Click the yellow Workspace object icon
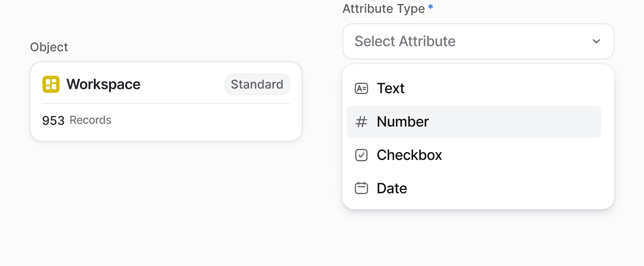Viewport: 644px width, 266px height. click(51, 84)
